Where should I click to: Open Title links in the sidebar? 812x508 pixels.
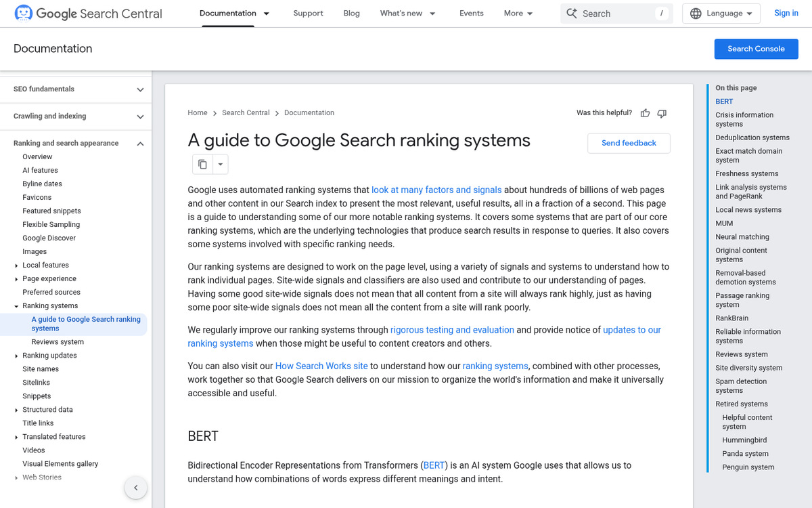[x=38, y=423]
